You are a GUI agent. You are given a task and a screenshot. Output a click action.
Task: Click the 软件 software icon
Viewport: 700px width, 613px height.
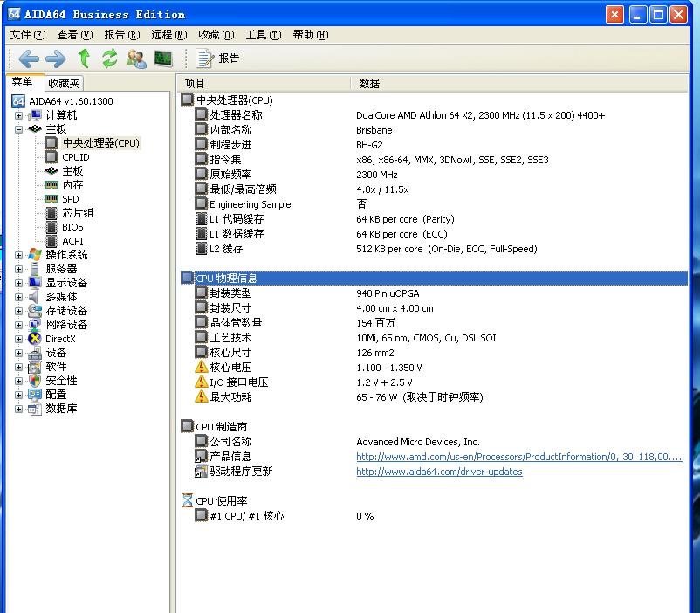[x=35, y=367]
